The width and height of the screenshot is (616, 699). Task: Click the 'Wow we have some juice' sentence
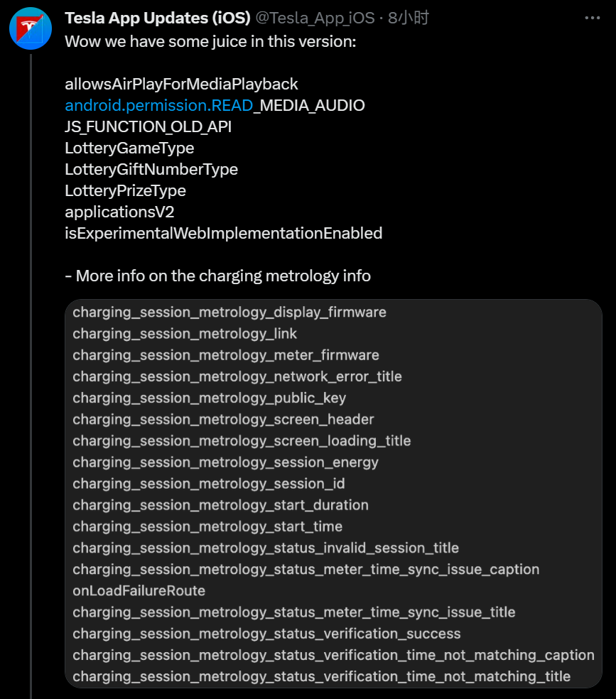coord(210,42)
